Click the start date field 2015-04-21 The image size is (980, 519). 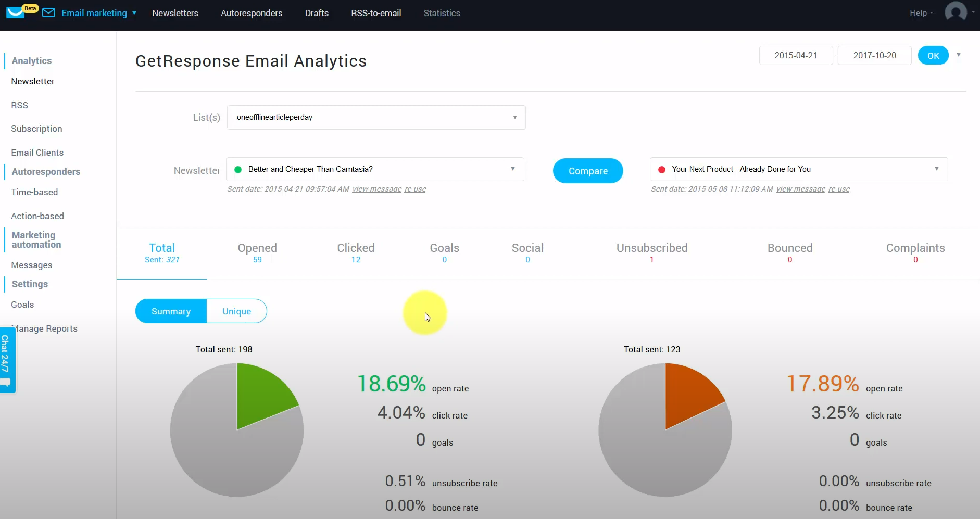point(795,56)
